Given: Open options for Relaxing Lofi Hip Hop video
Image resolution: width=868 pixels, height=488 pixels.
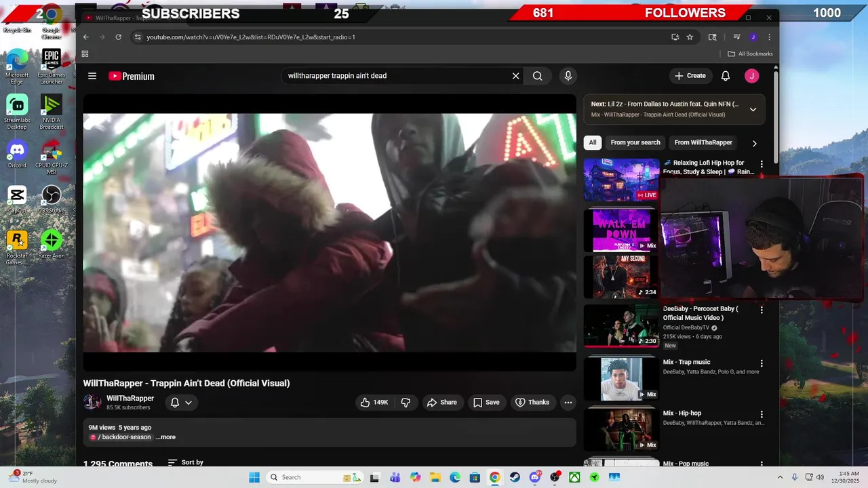Looking at the screenshot, I should tap(762, 164).
